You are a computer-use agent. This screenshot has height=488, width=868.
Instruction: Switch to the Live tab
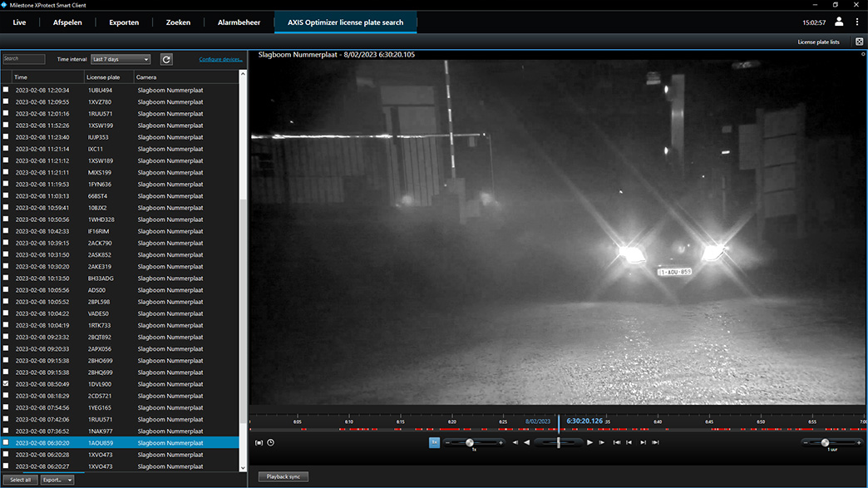[x=19, y=22]
